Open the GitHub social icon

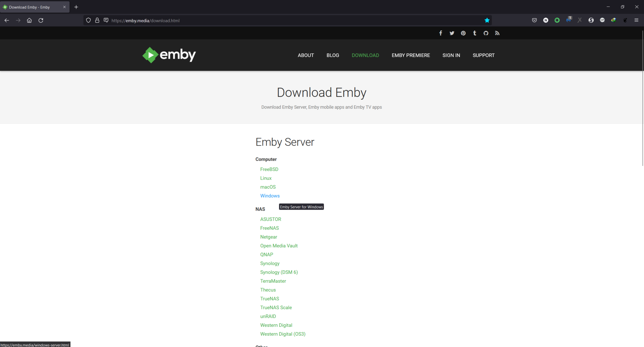point(486,33)
